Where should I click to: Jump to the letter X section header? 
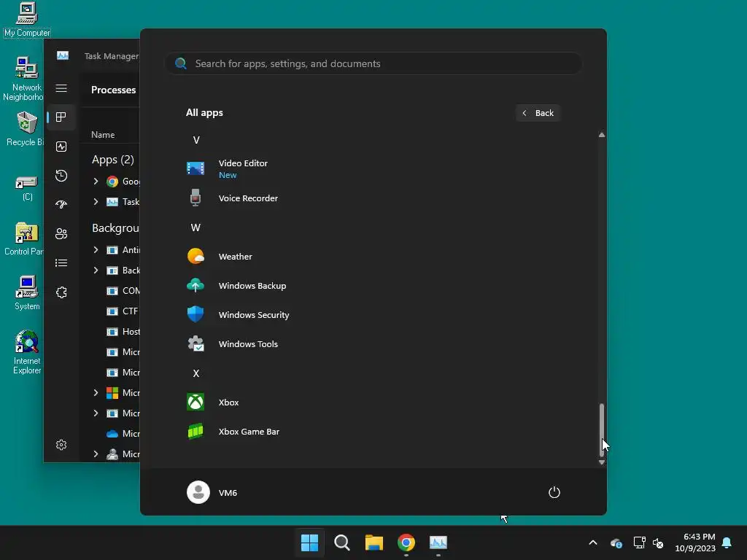196,373
